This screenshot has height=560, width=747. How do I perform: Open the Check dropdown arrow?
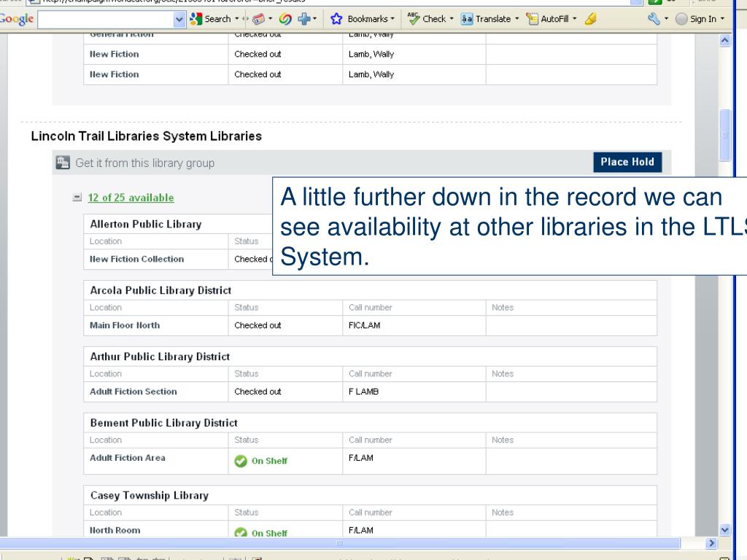(452, 19)
